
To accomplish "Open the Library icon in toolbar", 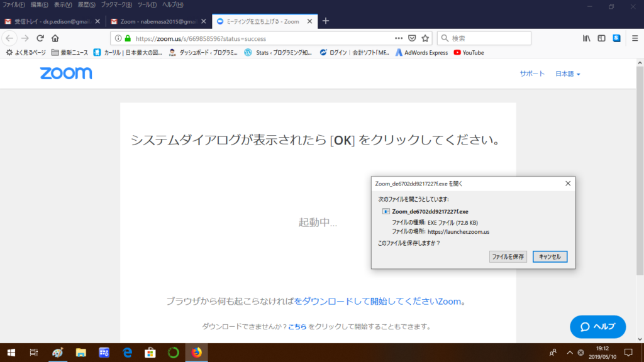I will tap(587, 38).
